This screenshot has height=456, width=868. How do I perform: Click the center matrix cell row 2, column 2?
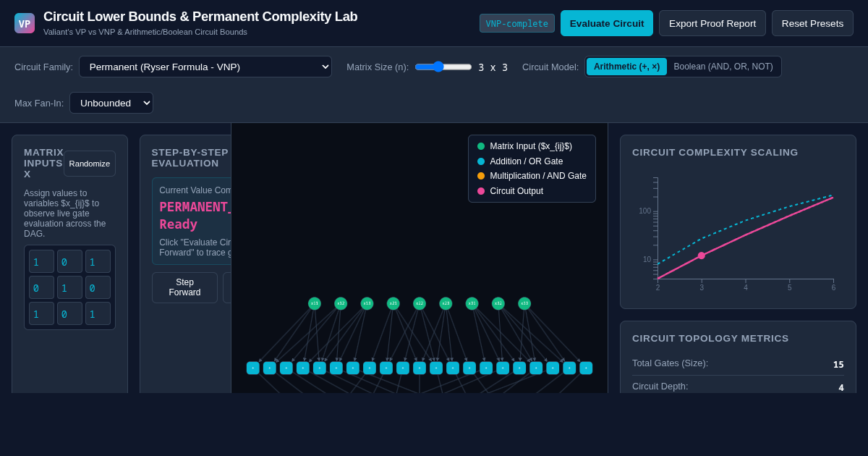pos(69,287)
